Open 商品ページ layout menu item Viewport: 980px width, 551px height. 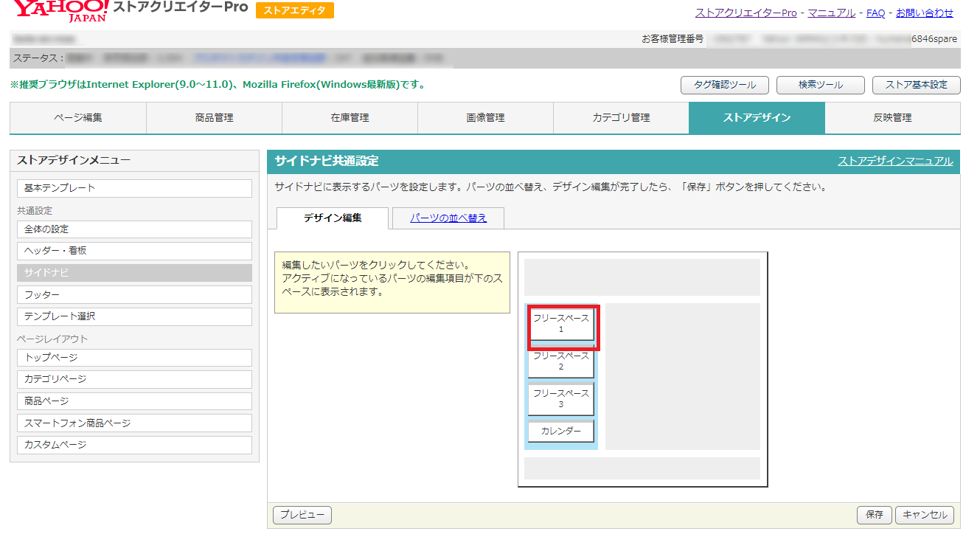click(x=134, y=401)
